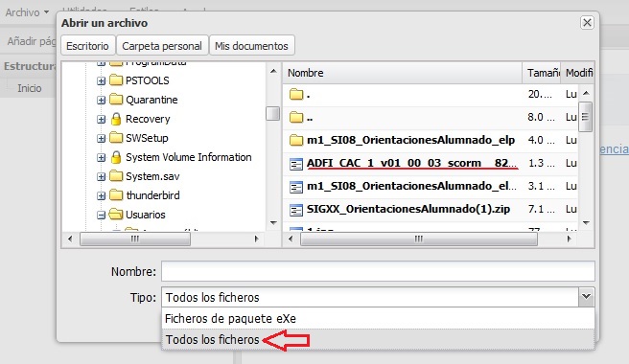Open the Archivo menu

(27, 12)
